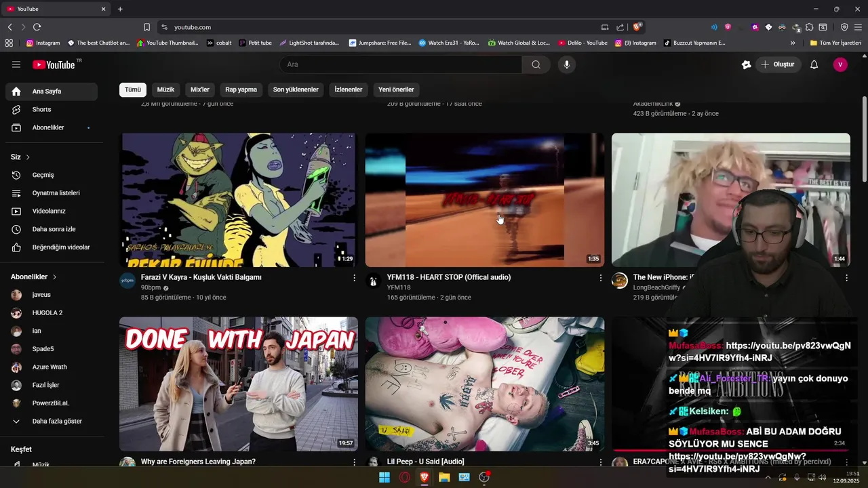This screenshot has width=868, height=488.
Task: Select the Mix'ler filter chip
Action: 200,89
